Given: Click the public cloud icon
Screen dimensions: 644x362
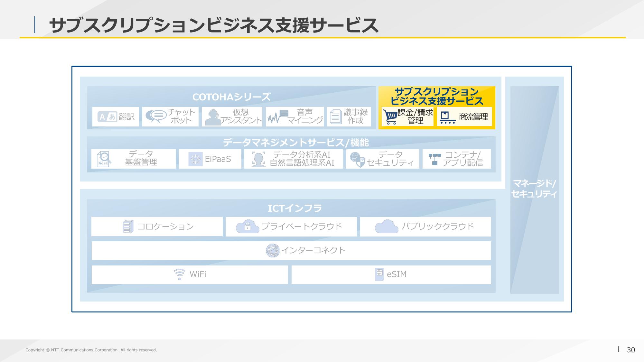Looking at the screenshot, I should [x=387, y=226].
